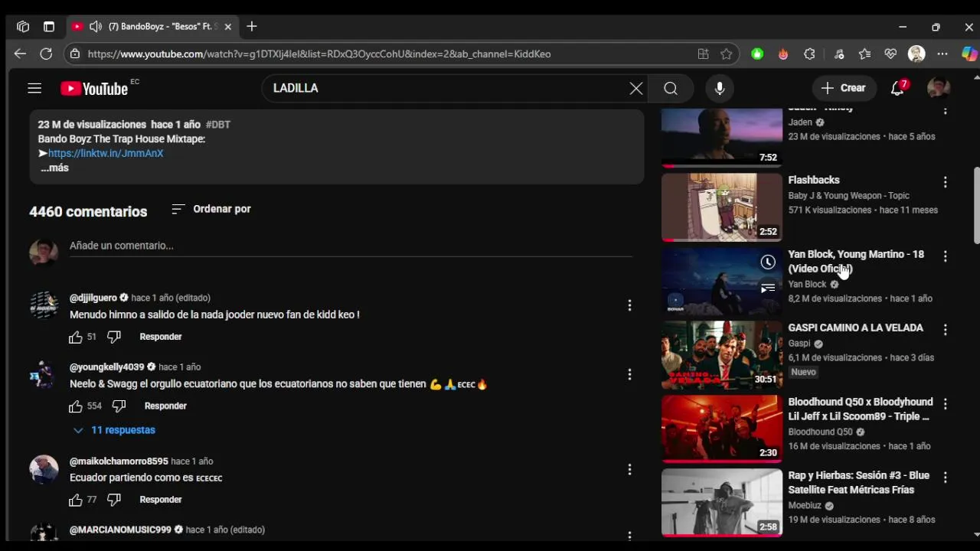Open the Crear button

click(844, 88)
